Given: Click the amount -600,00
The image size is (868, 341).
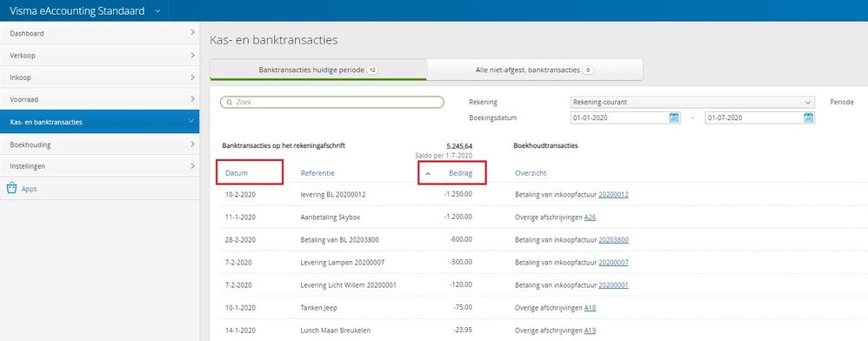Looking at the screenshot, I should tap(461, 240).
